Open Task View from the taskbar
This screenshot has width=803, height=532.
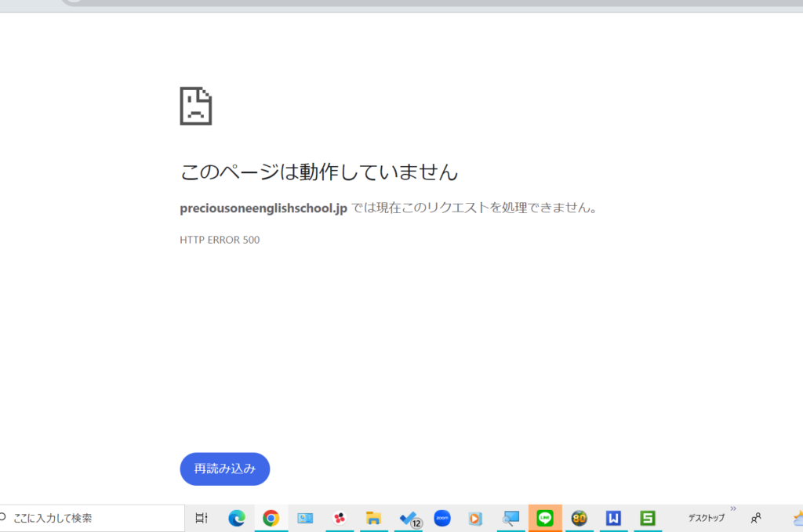tap(202, 518)
